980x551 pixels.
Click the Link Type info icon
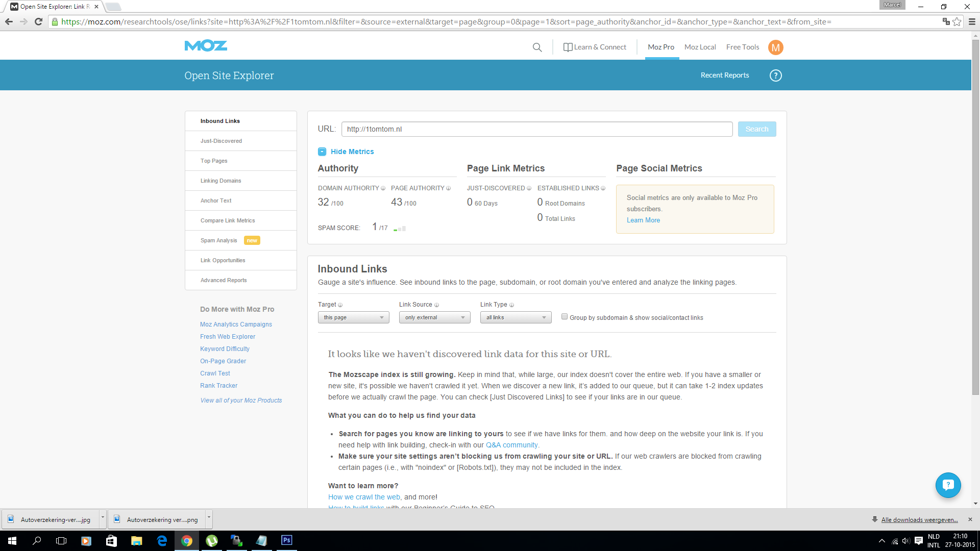[512, 305]
